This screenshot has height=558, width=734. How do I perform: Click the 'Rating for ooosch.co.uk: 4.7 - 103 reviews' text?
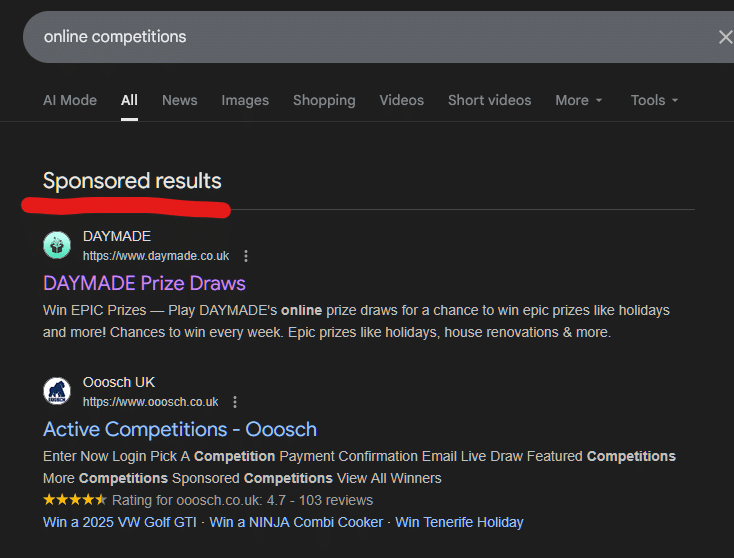(x=242, y=500)
